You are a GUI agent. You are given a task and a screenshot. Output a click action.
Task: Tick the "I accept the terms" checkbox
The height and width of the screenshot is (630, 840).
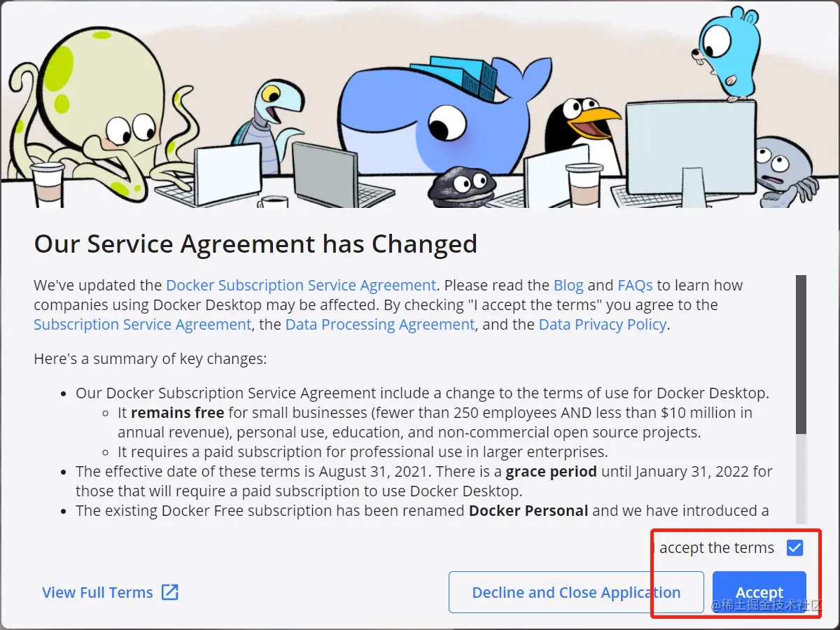coord(794,547)
